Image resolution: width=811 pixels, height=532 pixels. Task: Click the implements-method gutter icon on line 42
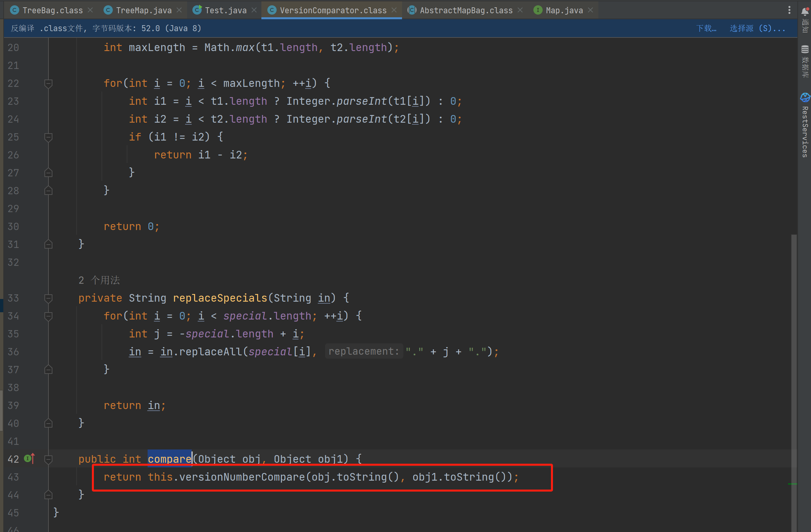[29, 459]
